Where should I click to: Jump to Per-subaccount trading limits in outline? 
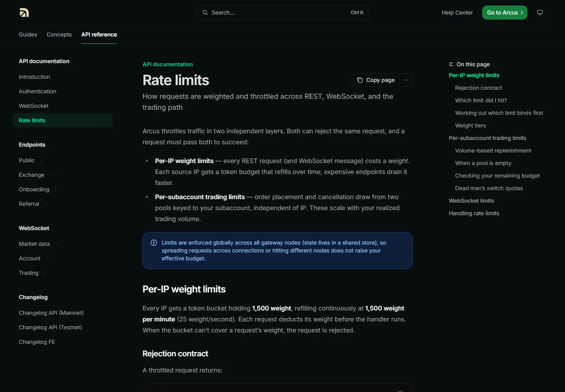pos(487,138)
